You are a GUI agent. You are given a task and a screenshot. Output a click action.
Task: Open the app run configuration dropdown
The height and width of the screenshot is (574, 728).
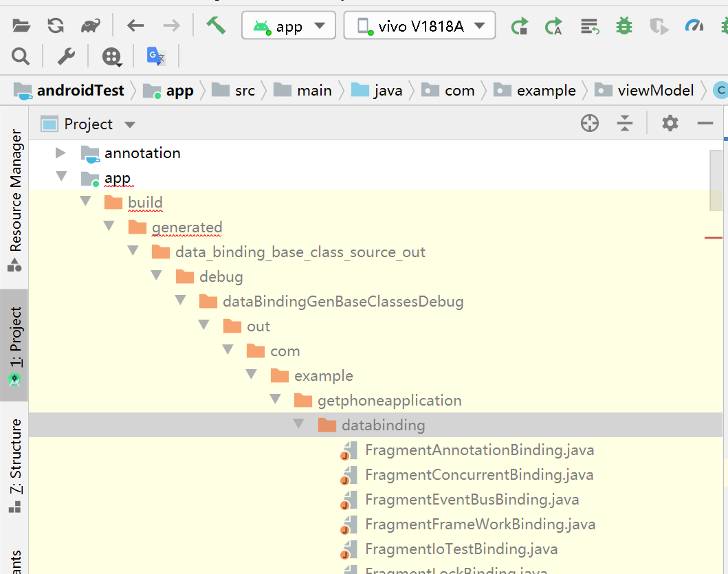tap(288, 25)
